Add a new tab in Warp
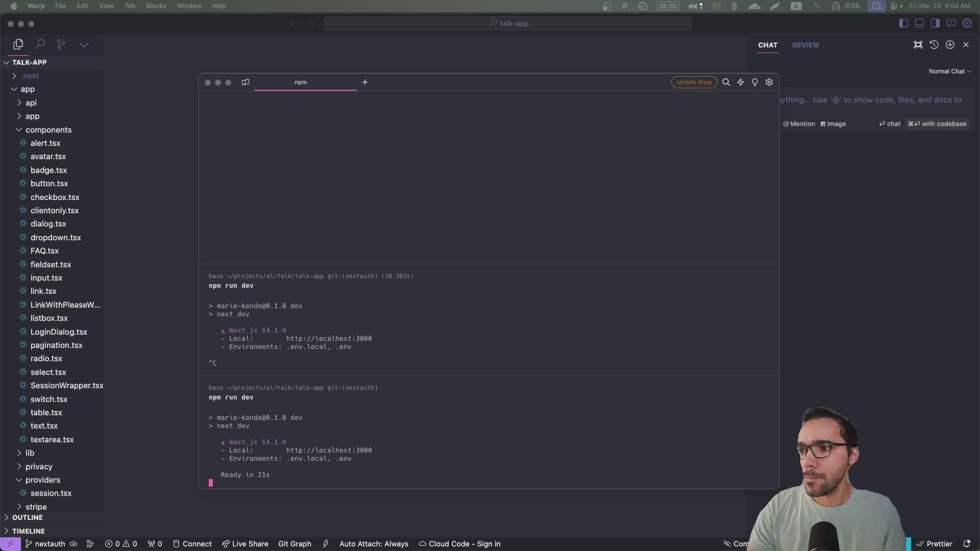The width and height of the screenshot is (980, 551). pyautogui.click(x=365, y=82)
